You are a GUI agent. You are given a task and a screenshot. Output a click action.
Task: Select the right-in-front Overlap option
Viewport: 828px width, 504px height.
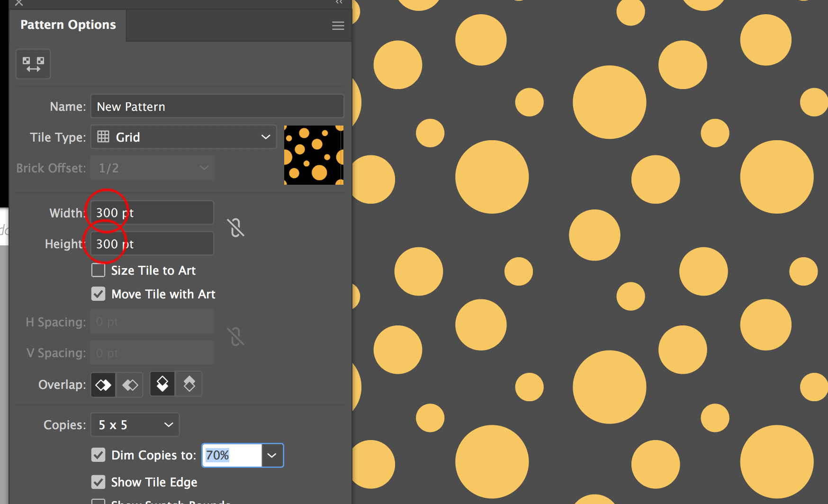(x=129, y=384)
